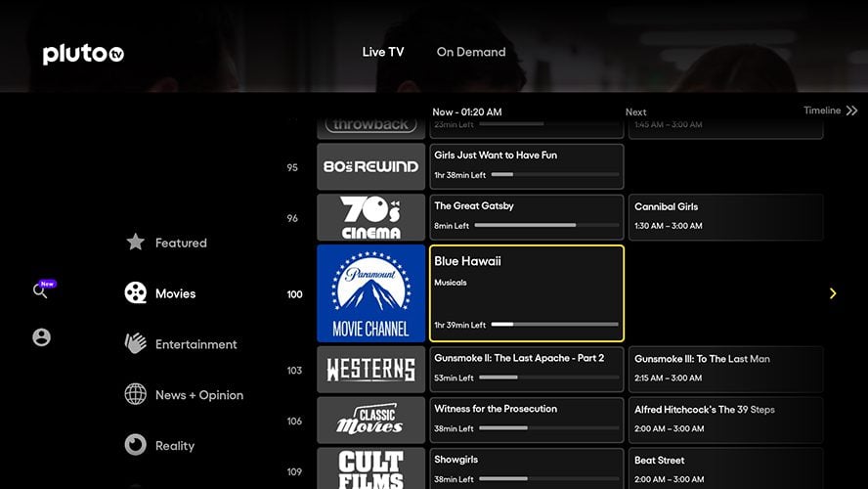Click the 8min Left text
Image resolution: width=868 pixels, height=489 pixels.
[x=452, y=226]
